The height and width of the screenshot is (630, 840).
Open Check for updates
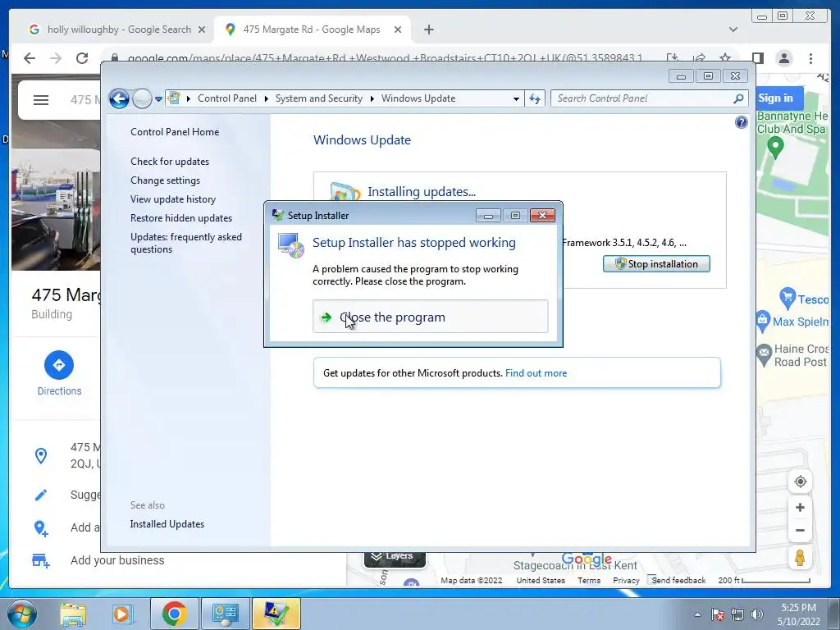click(170, 162)
